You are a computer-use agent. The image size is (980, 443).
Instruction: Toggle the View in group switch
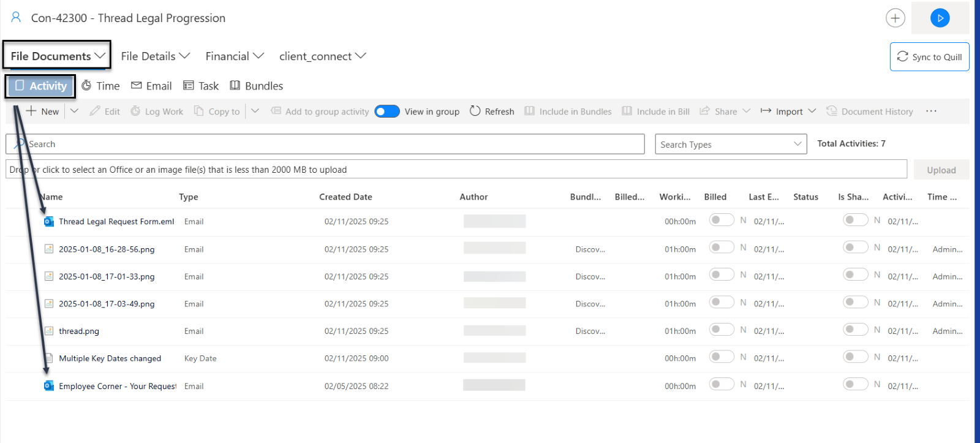tap(387, 111)
